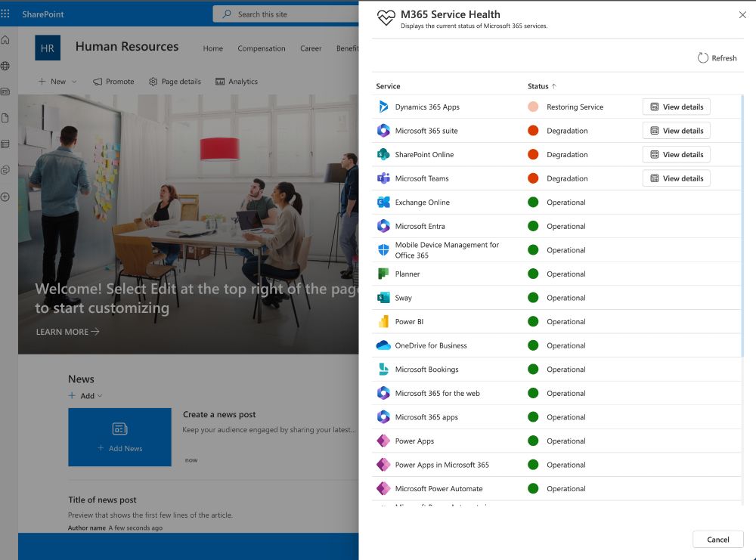
Task: Click the Add News tile
Action: (x=119, y=437)
